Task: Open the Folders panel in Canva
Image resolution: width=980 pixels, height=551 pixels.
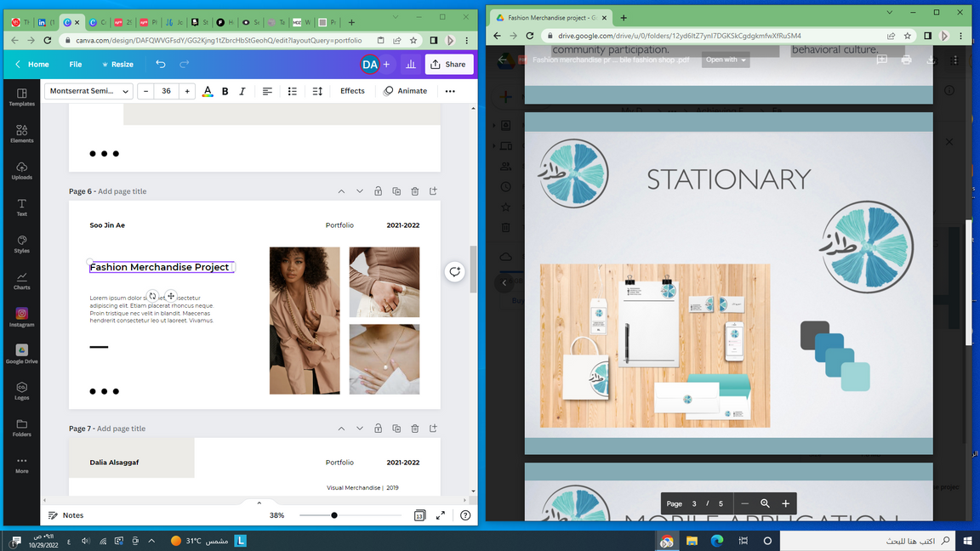Action: point(22,428)
